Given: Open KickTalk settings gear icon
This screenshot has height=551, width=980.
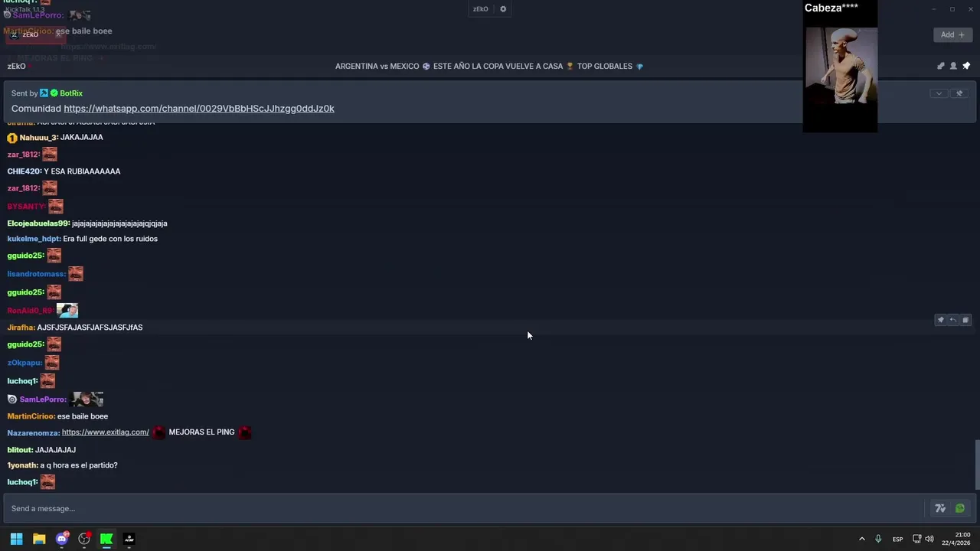Looking at the screenshot, I should [x=503, y=9].
